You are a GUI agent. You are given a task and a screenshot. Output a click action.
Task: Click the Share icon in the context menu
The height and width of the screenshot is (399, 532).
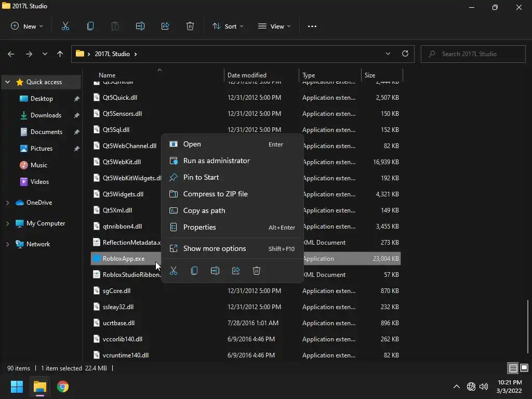[236, 270]
